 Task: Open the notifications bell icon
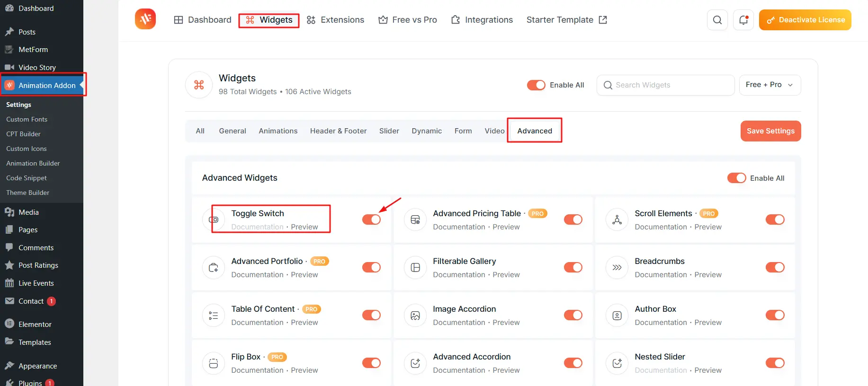743,20
